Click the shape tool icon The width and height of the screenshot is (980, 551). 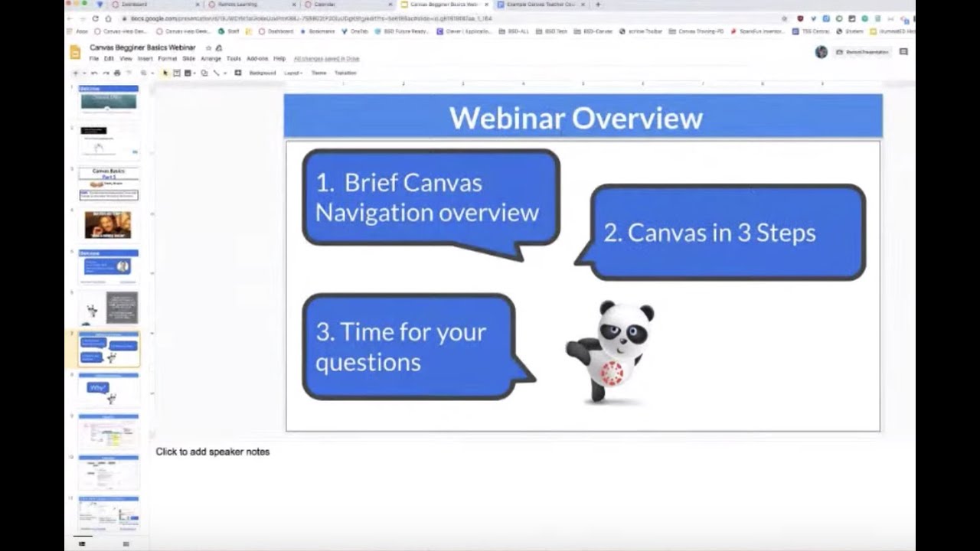(x=204, y=73)
